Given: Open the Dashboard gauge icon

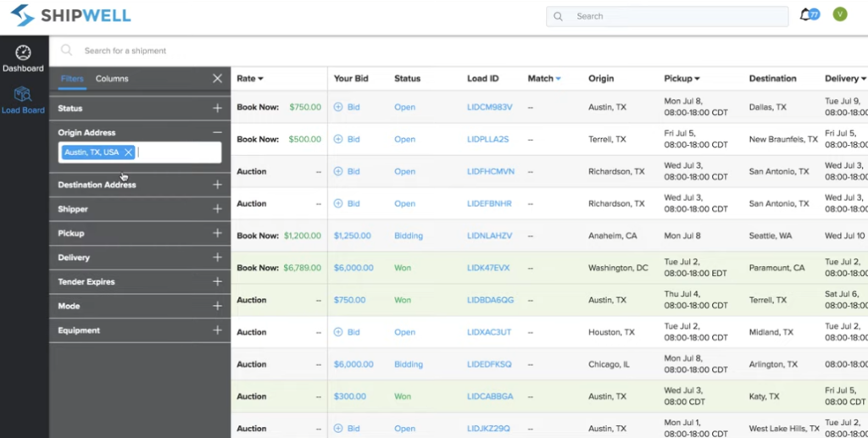Looking at the screenshot, I should pyautogui.click(x=23, y=53).
